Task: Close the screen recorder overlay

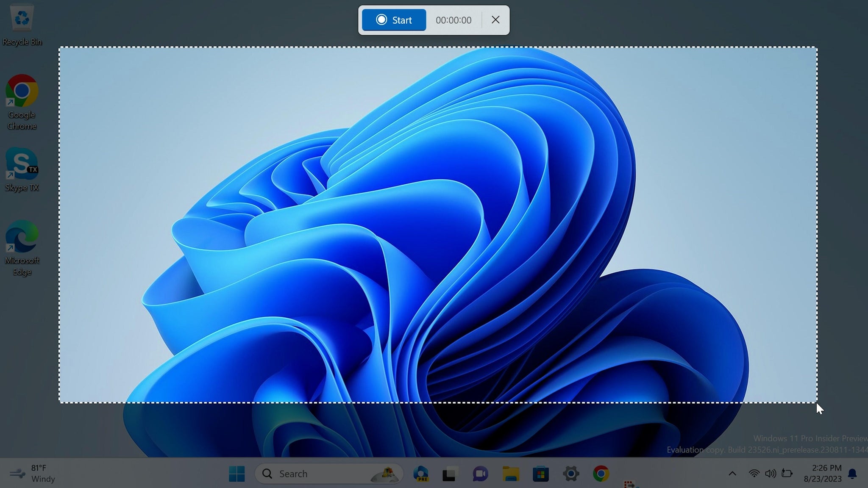Action: click(x=495, y=19)
